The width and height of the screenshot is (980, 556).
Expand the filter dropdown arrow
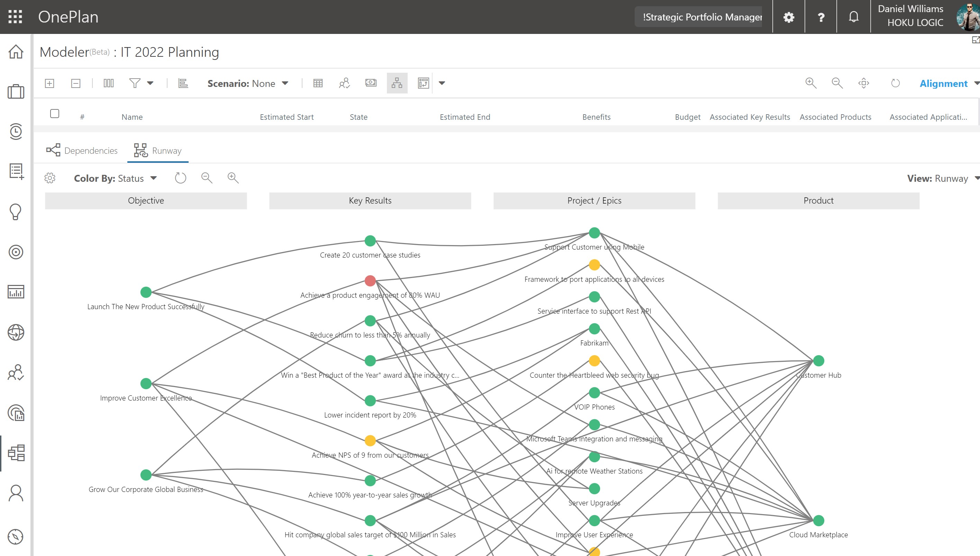(x=151, y=83)
